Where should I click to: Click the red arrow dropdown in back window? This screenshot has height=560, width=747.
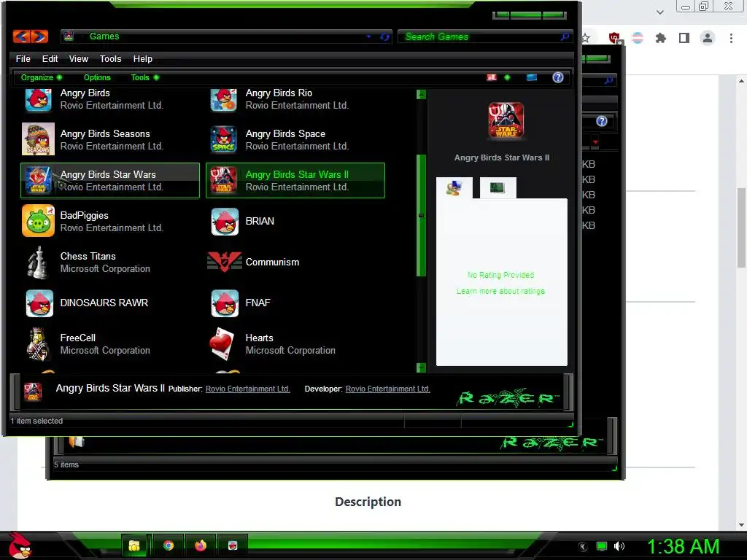click(595, 141)
